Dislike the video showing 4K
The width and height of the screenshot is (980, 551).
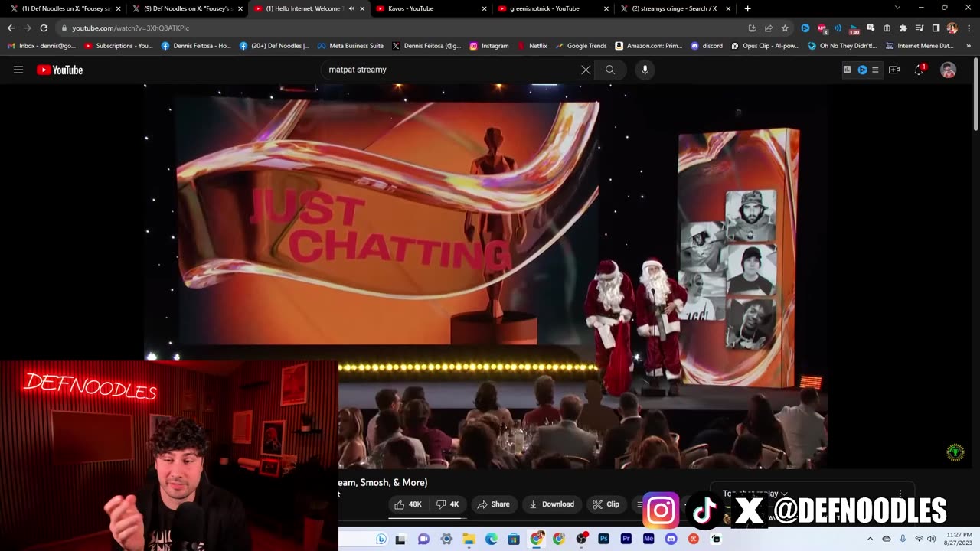pos(448,504)
